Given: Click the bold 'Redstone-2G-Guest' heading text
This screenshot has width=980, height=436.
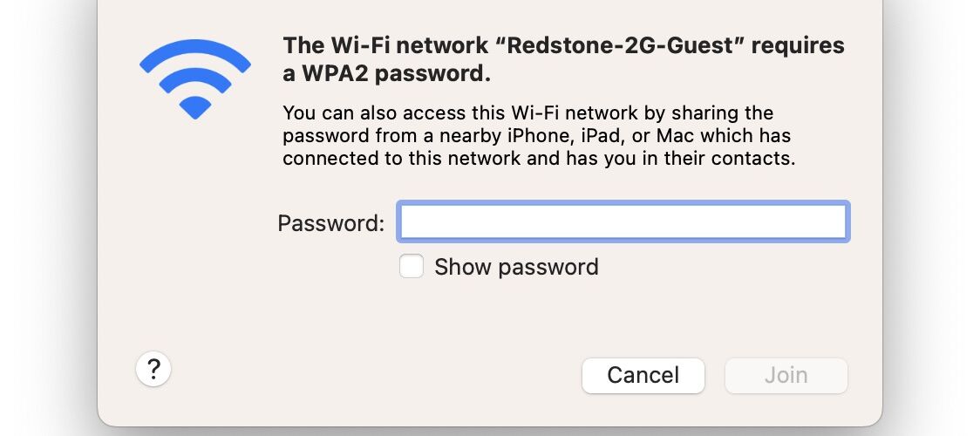Looking at the screenshot, I should pyautogui.click(x=626, y=45).
